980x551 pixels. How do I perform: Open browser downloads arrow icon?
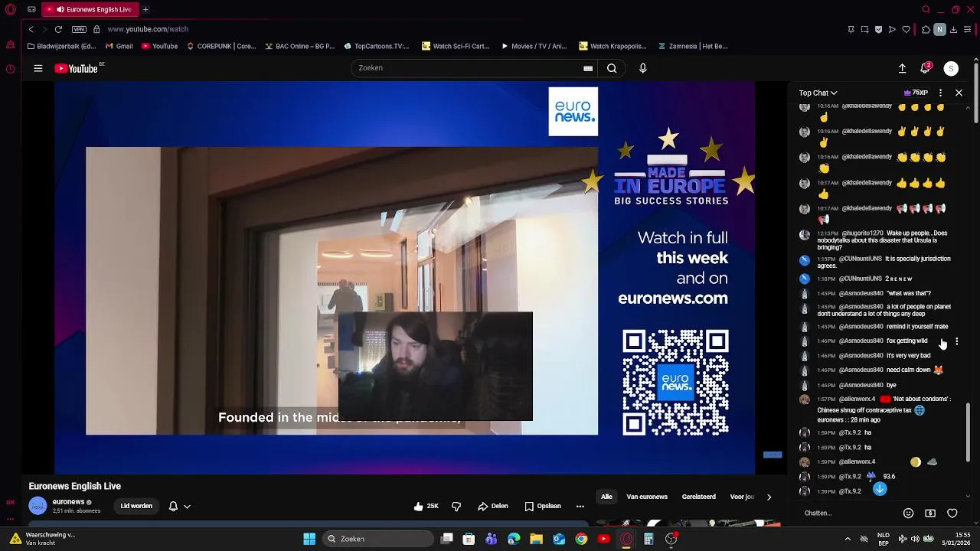tap(954, 29)
